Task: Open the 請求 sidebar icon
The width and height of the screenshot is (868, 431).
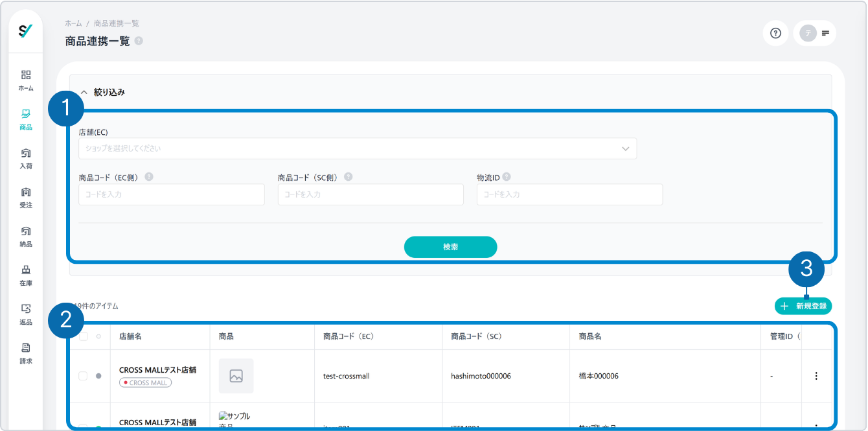Action: (x=26, y=353)
